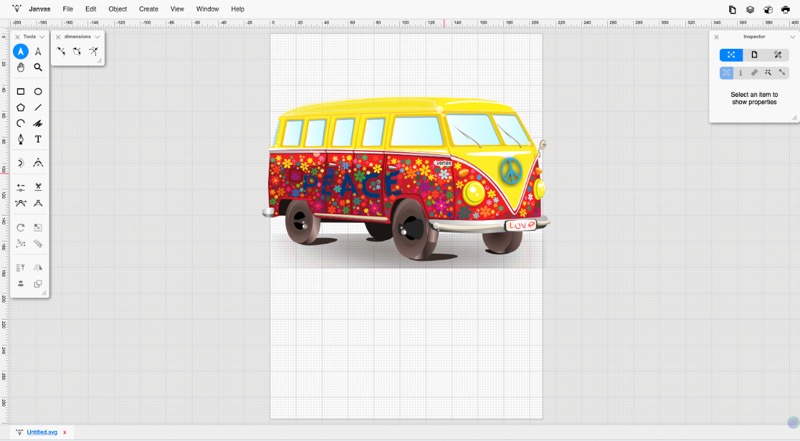The height and width of the screenshot is (441, 800).
Task: Collapse the Tools panel chevron
Action: [42, 37]
